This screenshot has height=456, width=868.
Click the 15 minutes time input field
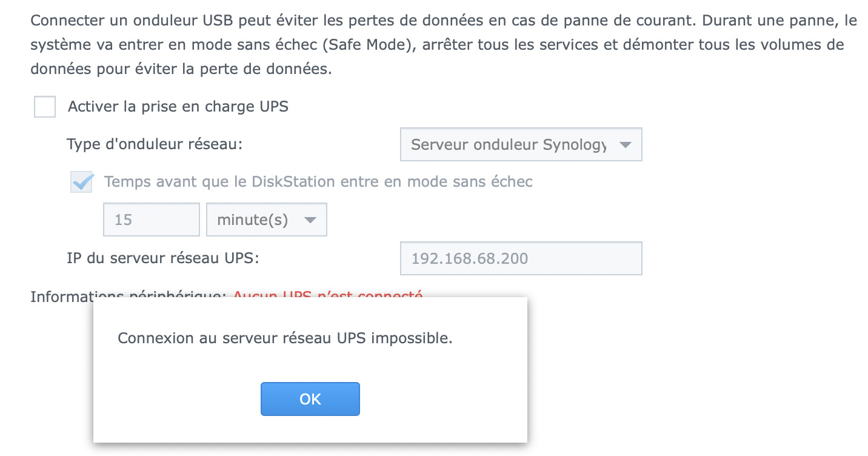152,220
